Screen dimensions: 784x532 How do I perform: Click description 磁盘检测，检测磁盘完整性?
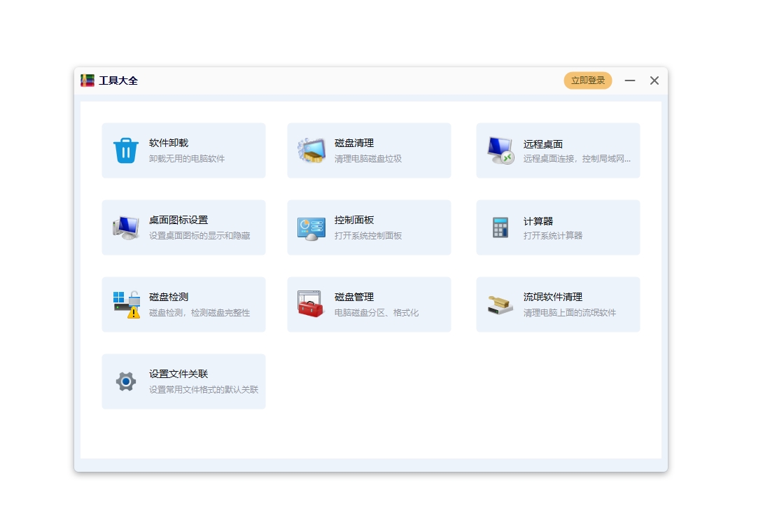point(199,312)
